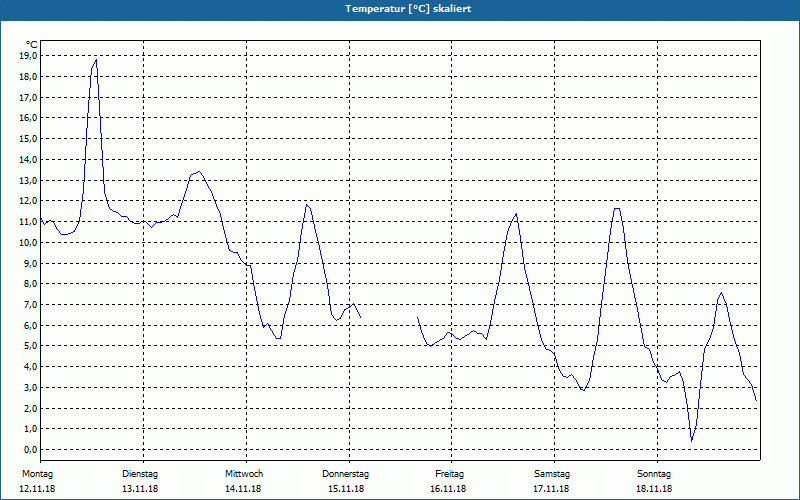The width and height of the screenshot is (800, 500).
Task: Click the 12,0 axis value
Action: point(28,201)
